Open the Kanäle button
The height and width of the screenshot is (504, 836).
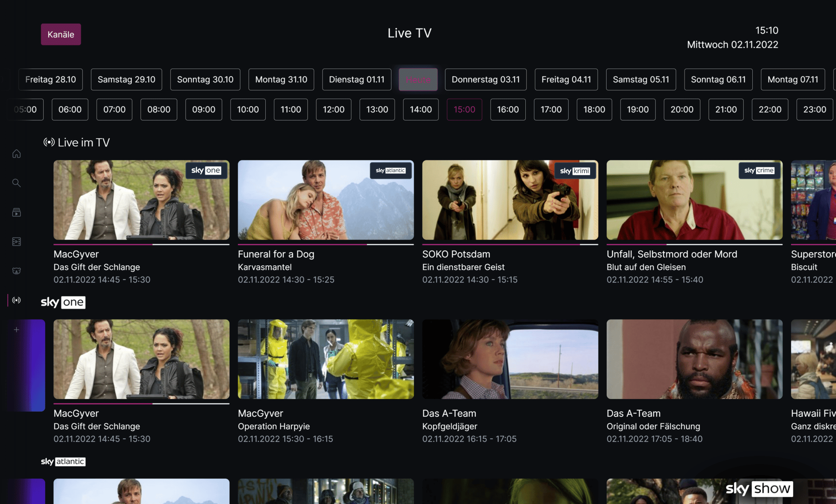pyautogui.click(x=61, y=34)
